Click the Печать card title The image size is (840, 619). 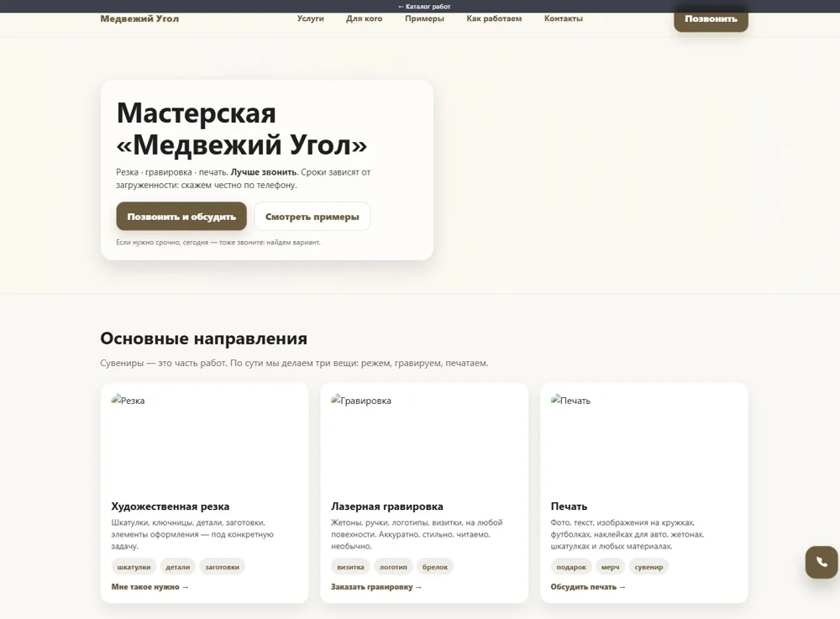point(569,506)
